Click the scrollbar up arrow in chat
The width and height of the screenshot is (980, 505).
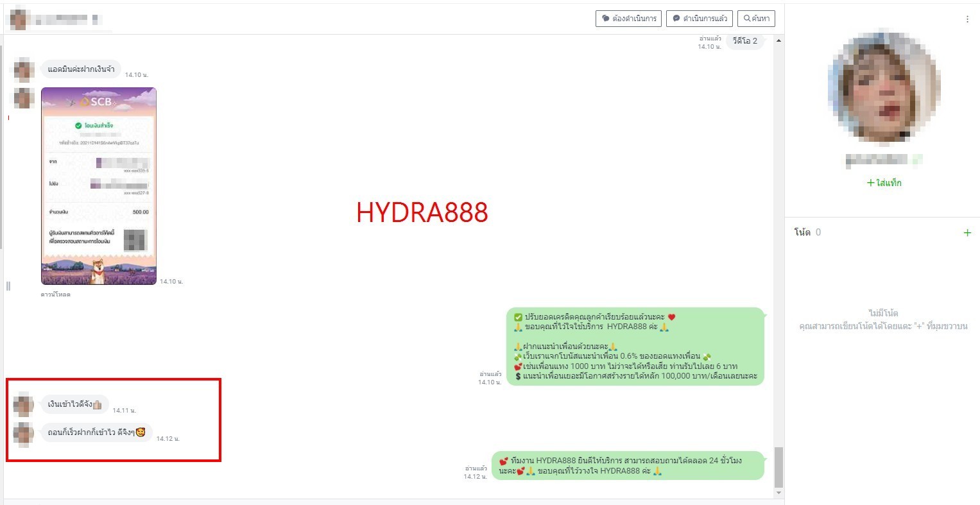click(x=779, y=41)
